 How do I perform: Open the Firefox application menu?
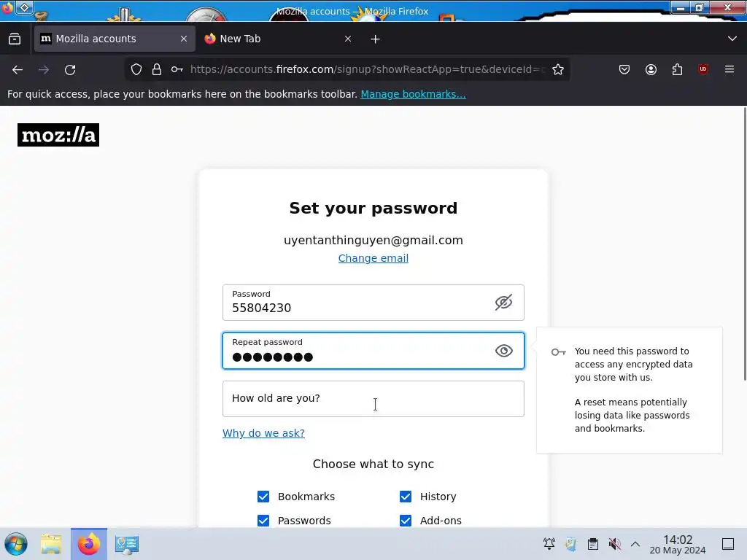pyautogui.click(x=729, y=69)
